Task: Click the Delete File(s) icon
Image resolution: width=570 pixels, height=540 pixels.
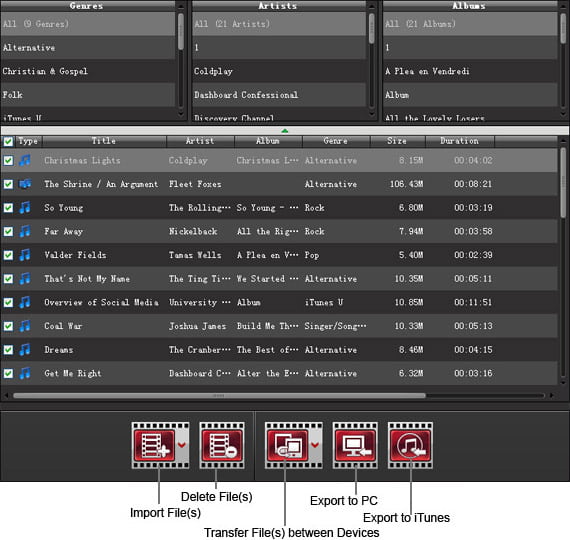Action: 222,445
